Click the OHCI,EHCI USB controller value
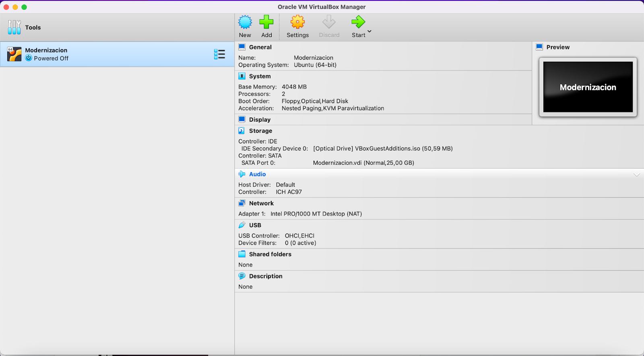The height and width of the screenshot is (356, 644). point(299,236)
